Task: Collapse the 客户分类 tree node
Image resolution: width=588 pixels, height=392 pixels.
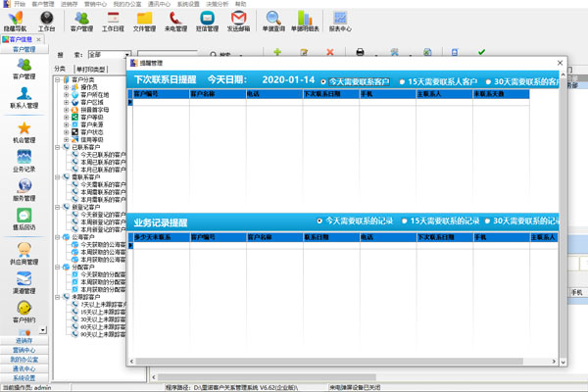Action: click(58, 79)
